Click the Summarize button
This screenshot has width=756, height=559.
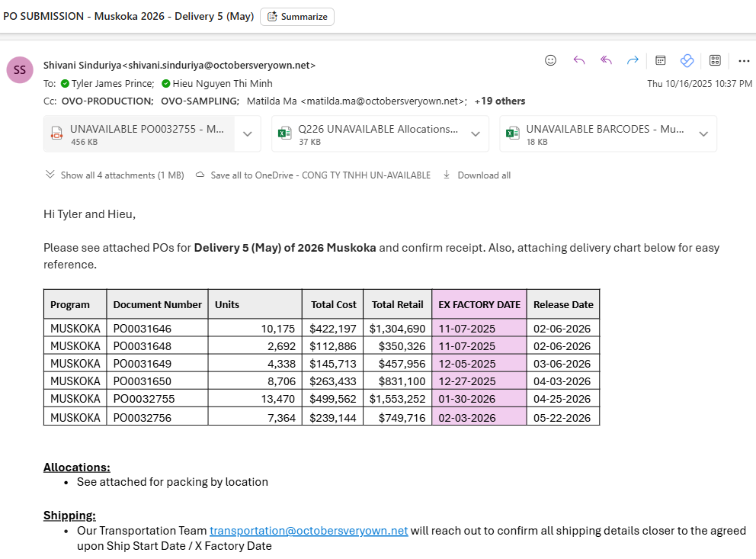[297, 17]
